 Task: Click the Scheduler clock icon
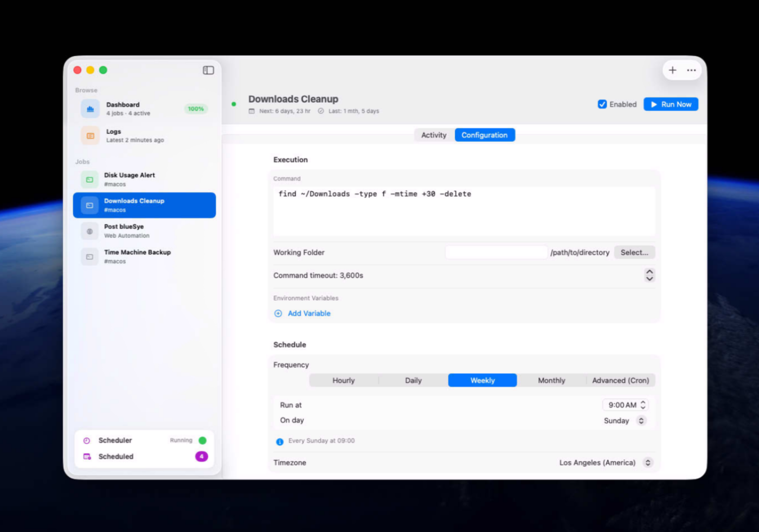[x=87, y=440]
